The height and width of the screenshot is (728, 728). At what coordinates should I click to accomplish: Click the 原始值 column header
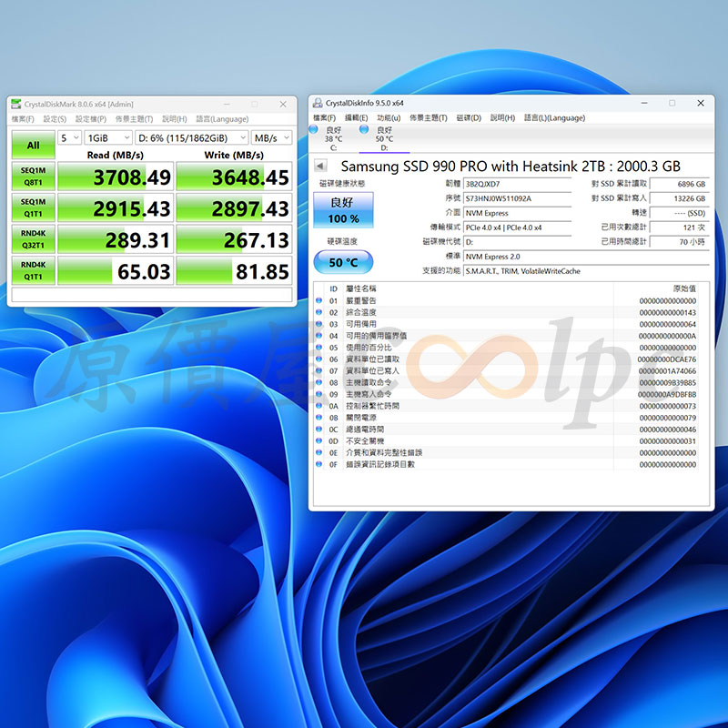tap(684, 288)
